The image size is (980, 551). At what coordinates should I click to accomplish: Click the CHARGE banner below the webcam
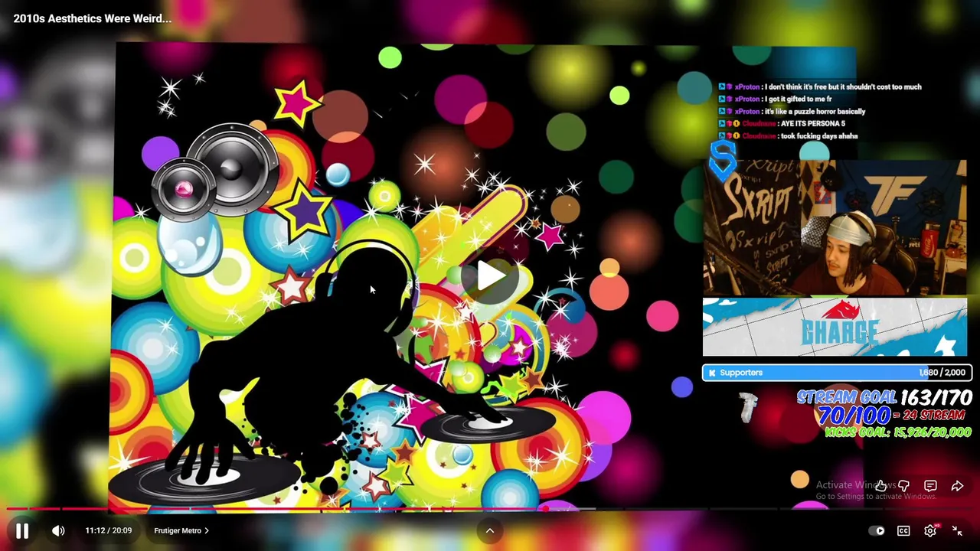click(x=835, y=328)
